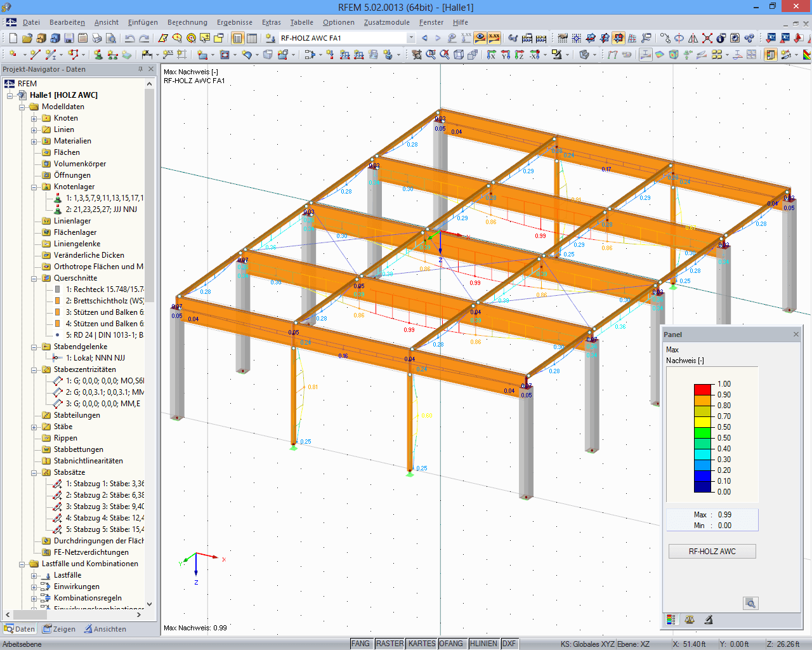This screenshot has height=650, width=812.
Task: Select the Linienlager tree item
Action: (72, 221)
